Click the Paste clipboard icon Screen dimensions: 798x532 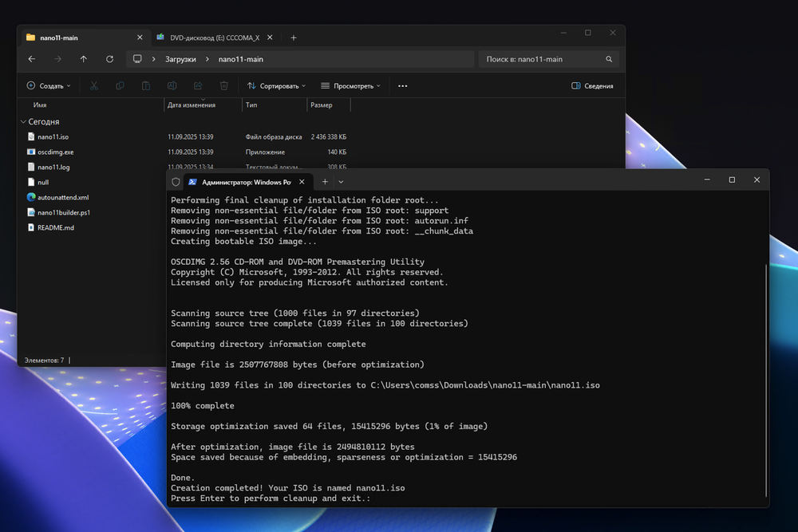tap(145, 86)
